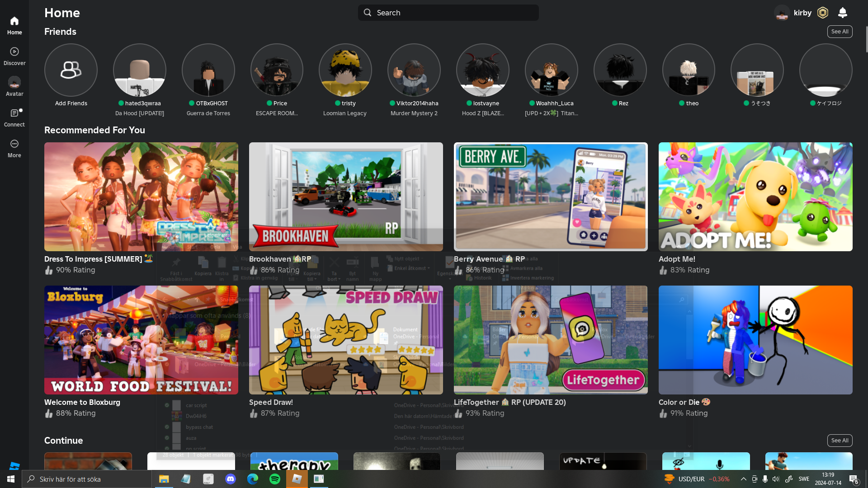The width and height of the screenshot is (868, 488).
Task: Click the USD/EUR taskbar widget
Action: click(x=697, y=479)
